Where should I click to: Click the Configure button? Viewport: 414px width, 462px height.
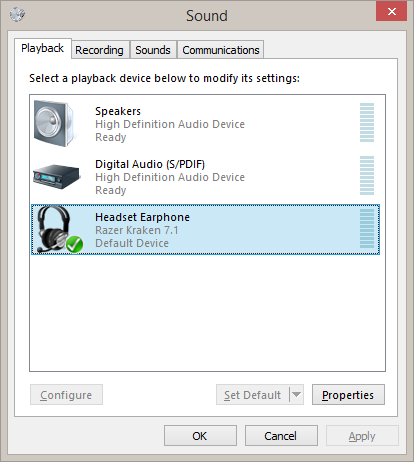66,395
